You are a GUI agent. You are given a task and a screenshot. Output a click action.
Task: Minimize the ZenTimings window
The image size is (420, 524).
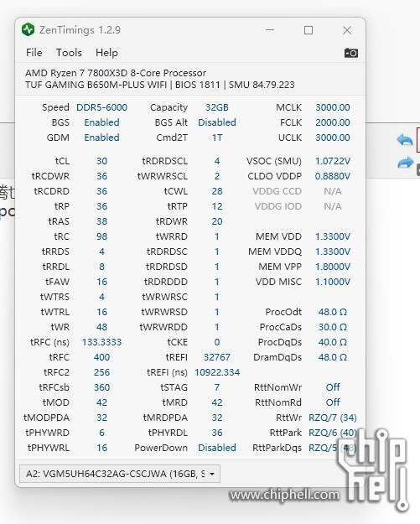[270, 30]
